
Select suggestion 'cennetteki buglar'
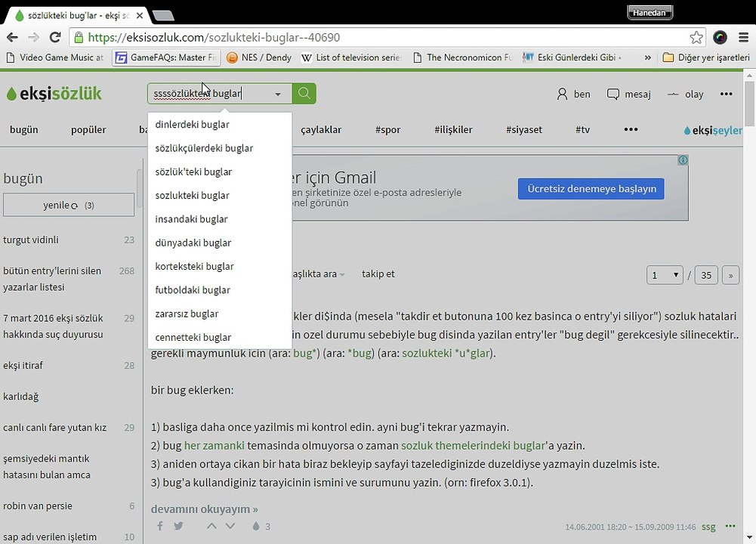point(220,337)
